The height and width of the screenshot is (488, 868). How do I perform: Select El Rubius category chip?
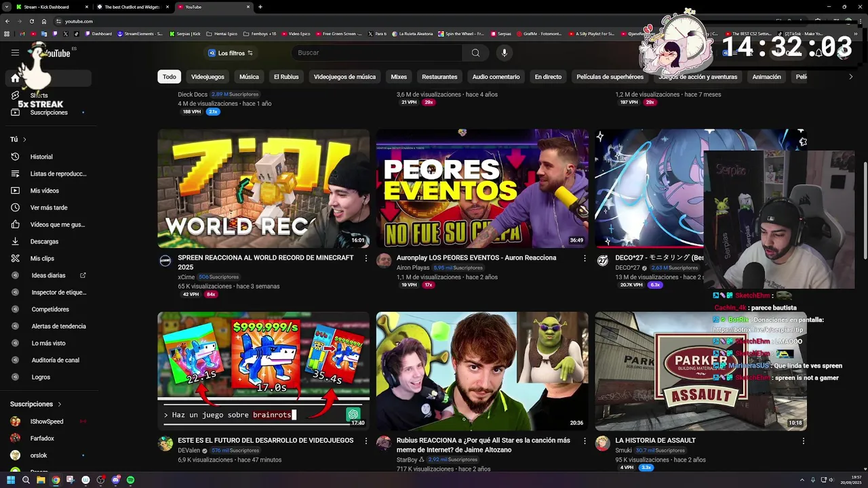point(286,77)
